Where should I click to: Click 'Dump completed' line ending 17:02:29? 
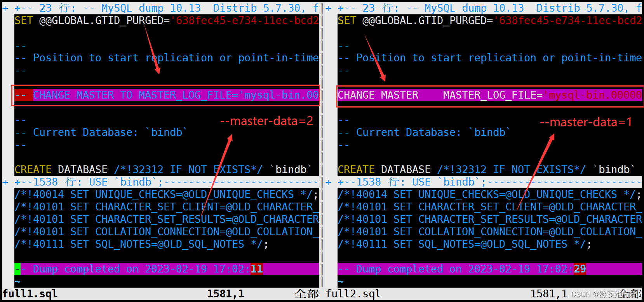(490, 269)
